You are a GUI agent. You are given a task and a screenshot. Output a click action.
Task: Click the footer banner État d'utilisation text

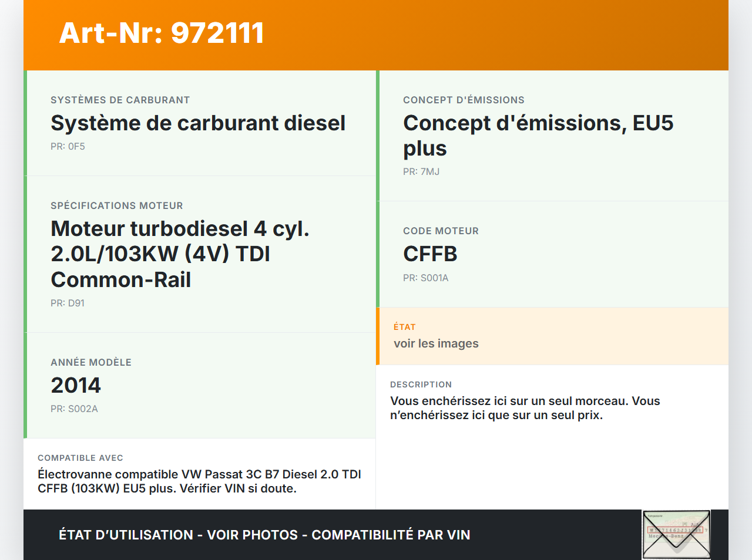coord(264,535)
